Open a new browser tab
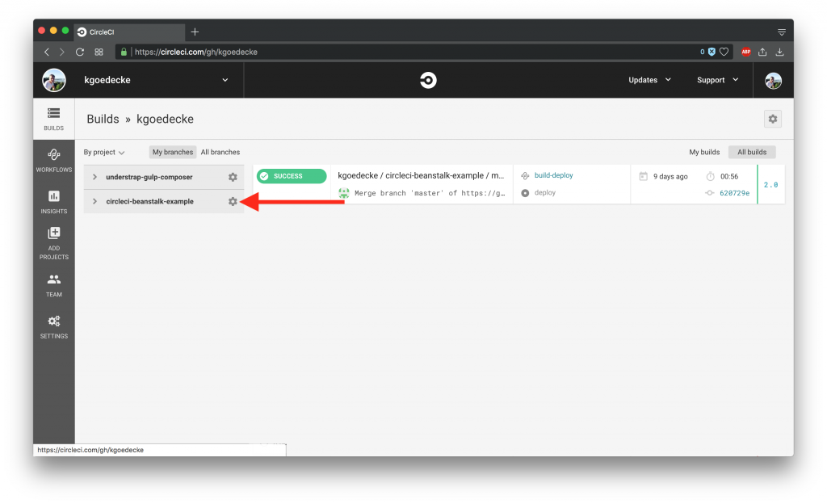 click(x=195, y=31)
